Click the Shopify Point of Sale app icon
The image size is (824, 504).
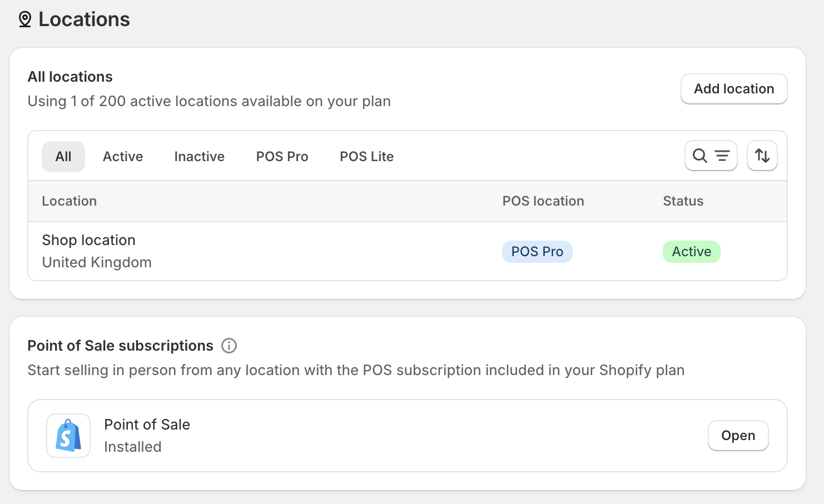click(x=68, y=436)
